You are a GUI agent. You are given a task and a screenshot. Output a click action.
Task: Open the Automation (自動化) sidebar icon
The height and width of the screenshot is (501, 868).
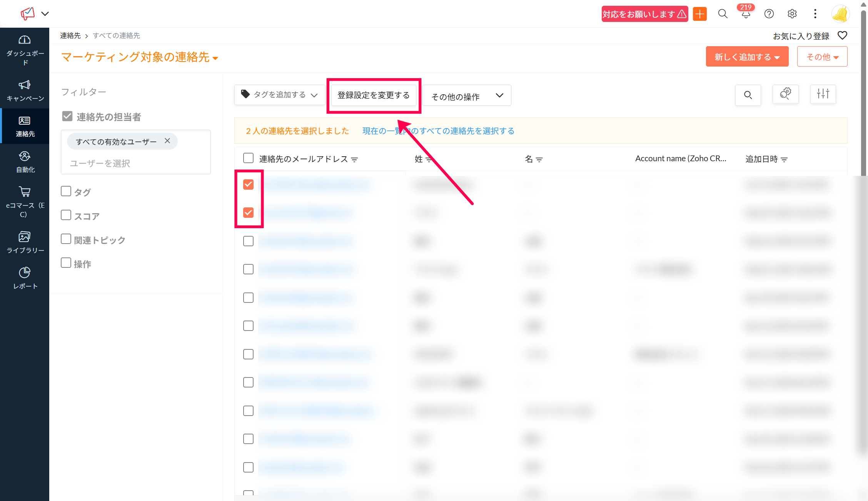click(x=25, y=157)
